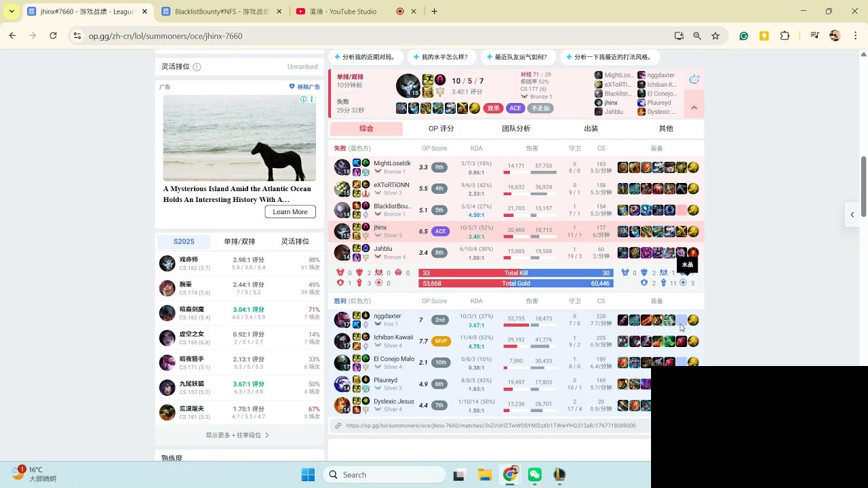The image size is (868, 488).
Task: Click jhinx row champion portrait icon
Action: tap(342, 231)
